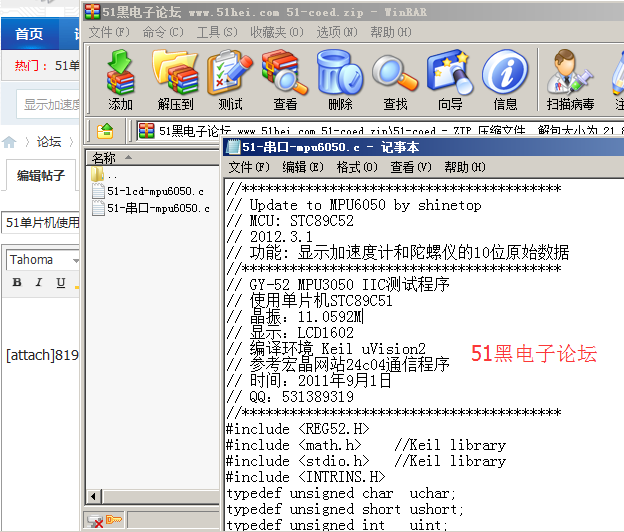Open WinRAR 选项(N) menu
The width and height of the screenshot is (624, 532).
[x=337, y=32]
